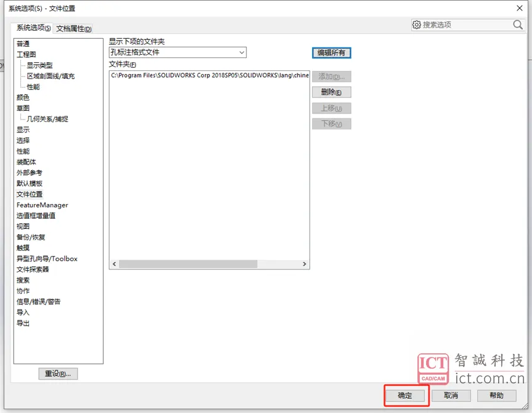Switch to 系统选项 tab
532x413 pixels.
(x=33, y=28)
